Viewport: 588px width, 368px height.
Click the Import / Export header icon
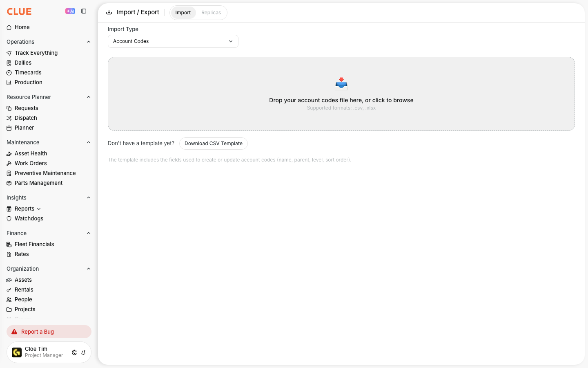[x=109, y=12]
